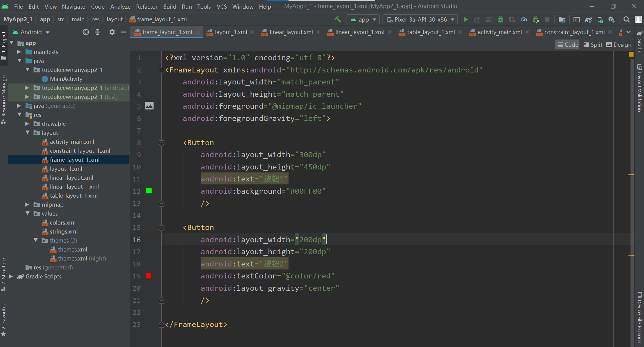Switch to the table_layout_1.xml tab
This screenshot has height=347, width=644.
[x=431, y=32]
